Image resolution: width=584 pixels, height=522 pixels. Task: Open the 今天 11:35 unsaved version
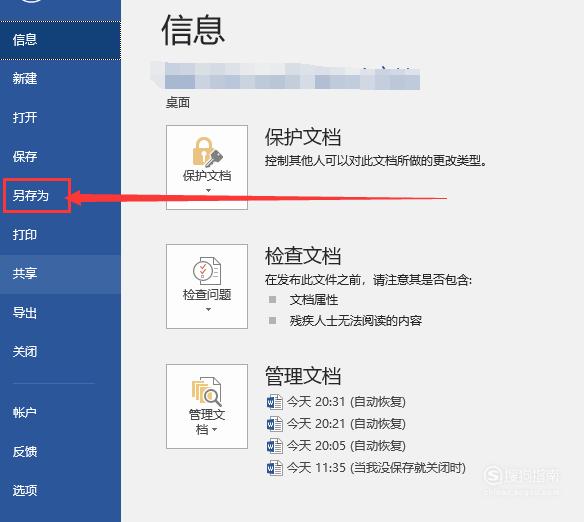pos(366,468)
